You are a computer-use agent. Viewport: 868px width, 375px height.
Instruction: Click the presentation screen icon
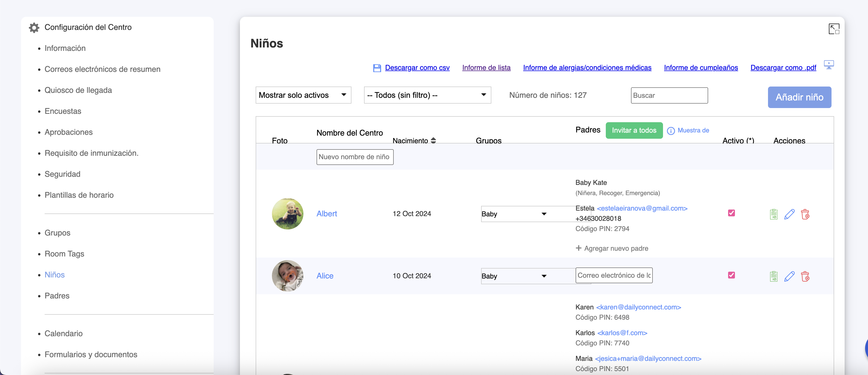(829, 64)
